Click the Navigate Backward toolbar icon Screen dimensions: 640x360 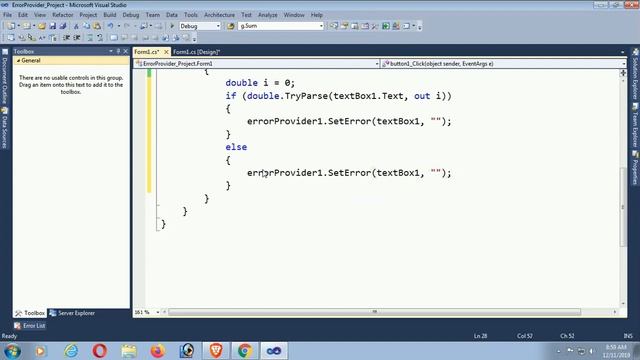(x=144, y=26)
